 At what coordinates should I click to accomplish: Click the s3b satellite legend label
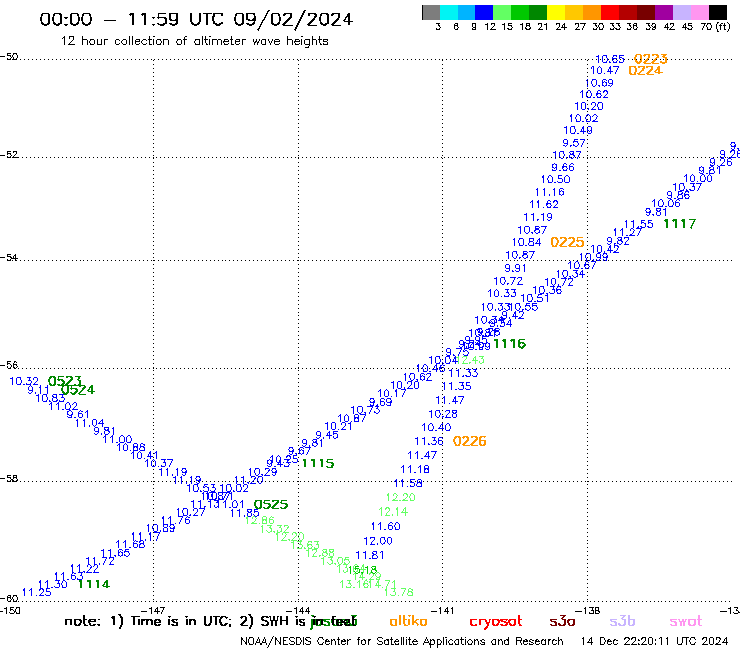tap(622, 621)
